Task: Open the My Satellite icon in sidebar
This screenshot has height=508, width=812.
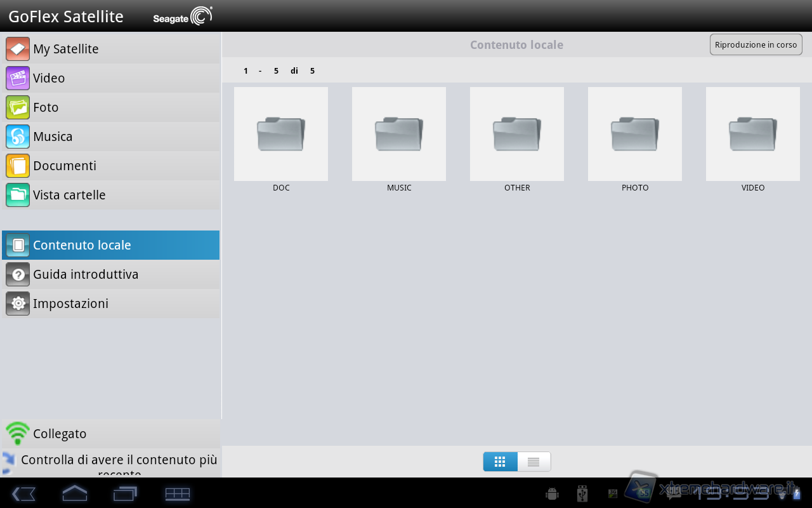Action: tap(18, 49)
